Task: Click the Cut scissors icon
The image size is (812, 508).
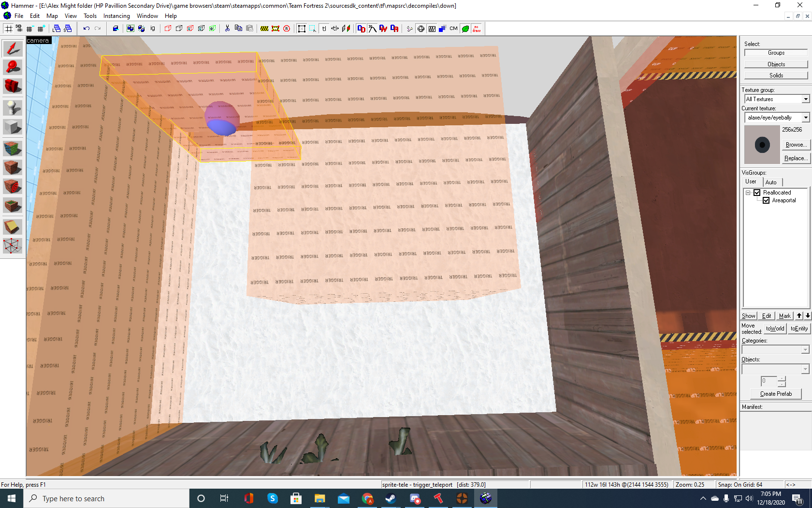Action: 227,29
